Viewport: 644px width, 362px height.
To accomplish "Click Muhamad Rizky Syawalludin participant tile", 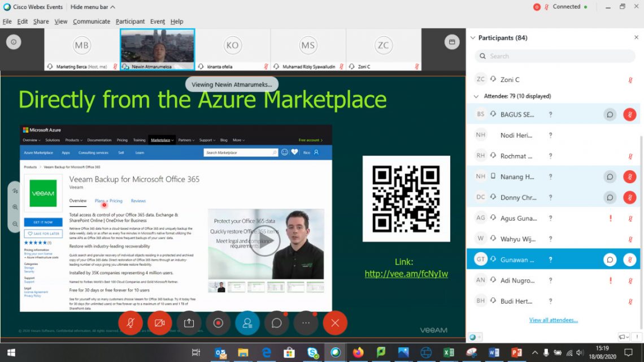I will tap(308, 49).
